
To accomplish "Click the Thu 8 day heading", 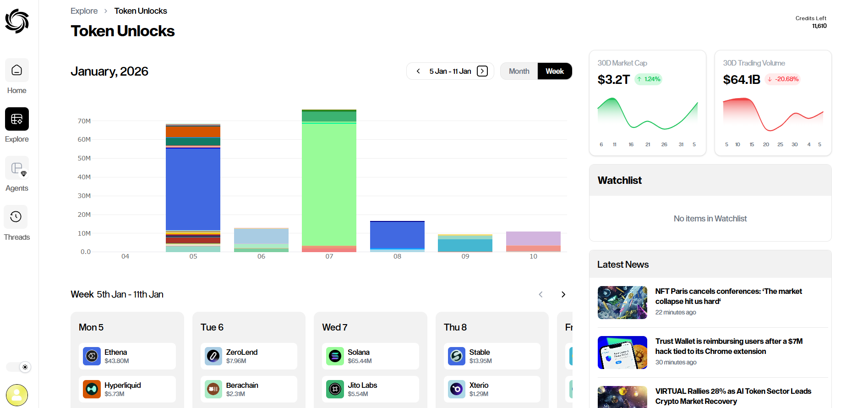I will click(x=455, y=327).
